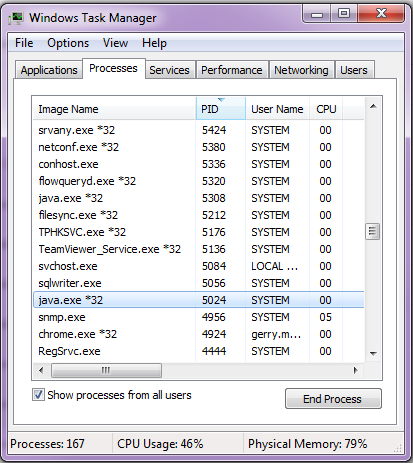Image resolution: width=413 pixels, height=463 pixels.
Task: Select the Processes tab
Action: (x=113, y=68)
